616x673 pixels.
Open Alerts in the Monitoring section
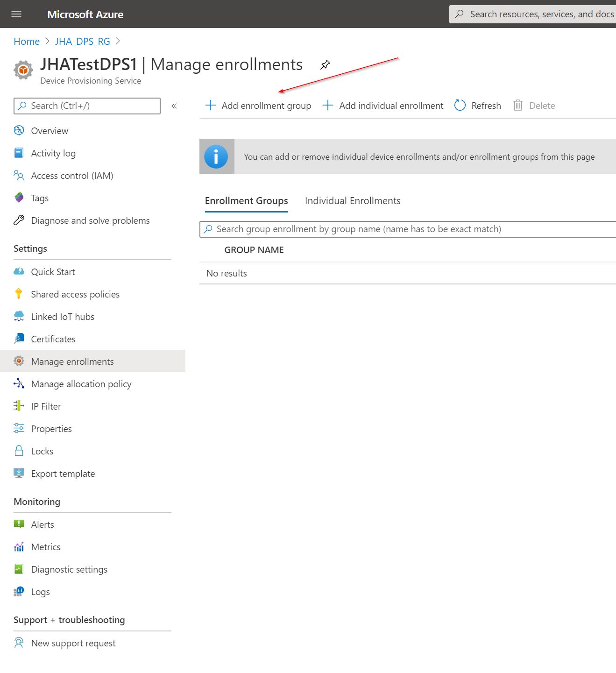pos(42,524)
